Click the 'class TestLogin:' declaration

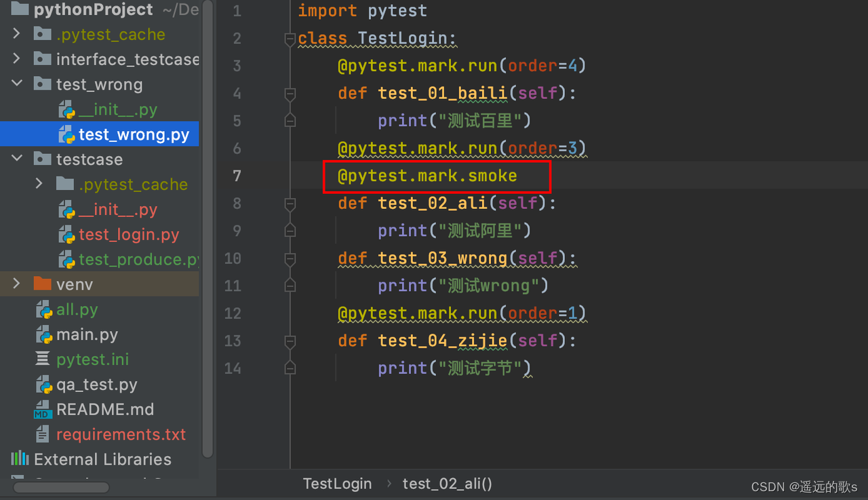(378, 38)
